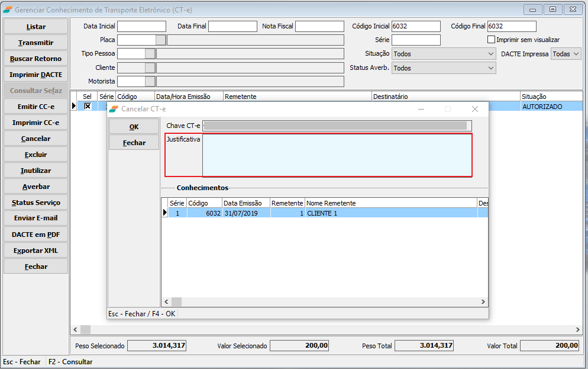
Task: Click Fechar in the Cancelar CT-e dialog
Action: [134, 143]
